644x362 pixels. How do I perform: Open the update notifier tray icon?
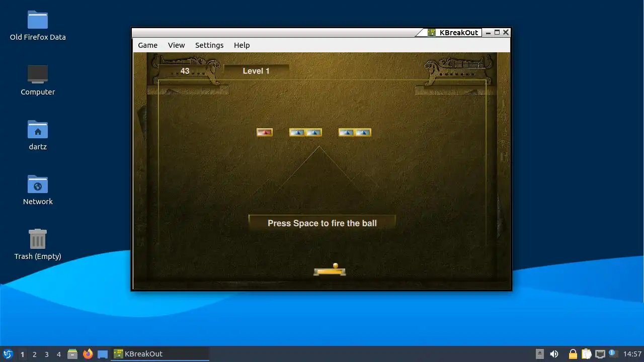point(613,353)
